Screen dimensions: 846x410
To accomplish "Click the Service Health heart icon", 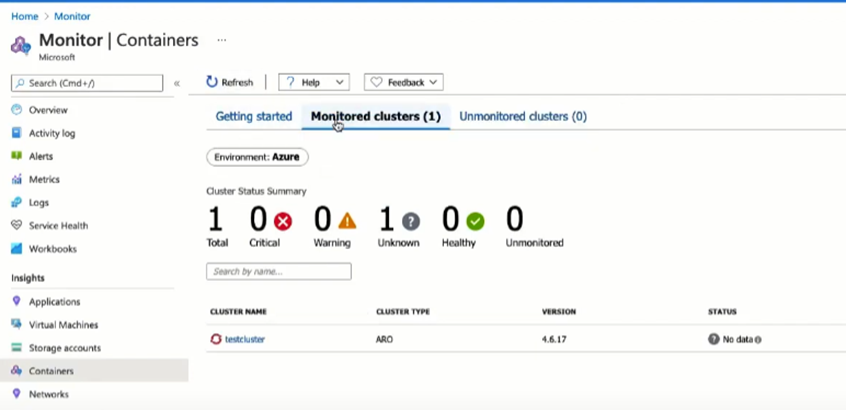I will 17,226.
